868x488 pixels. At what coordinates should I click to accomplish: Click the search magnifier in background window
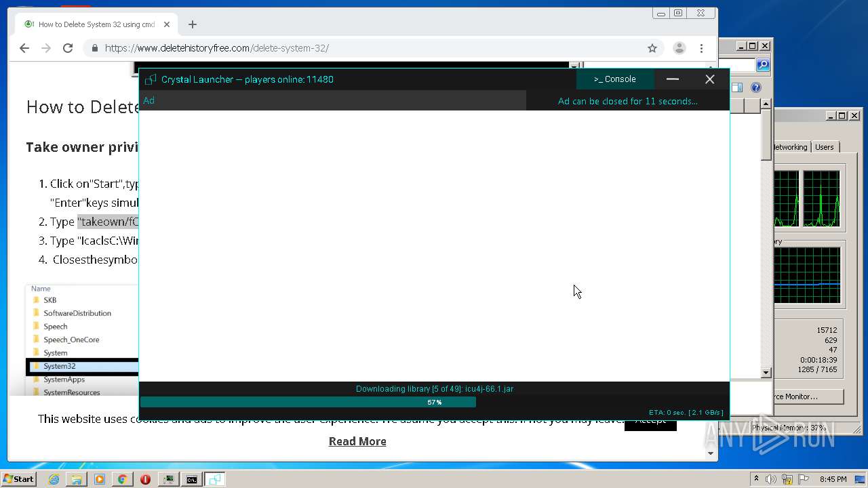pyautogui.click(x=763, y=65)
